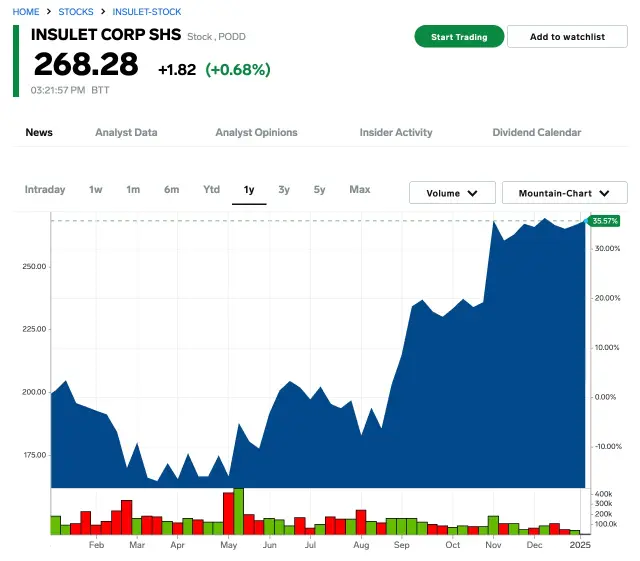Show the 5y chart range
Viewport: 640px width, 561px height.
[x=319, y=190]
